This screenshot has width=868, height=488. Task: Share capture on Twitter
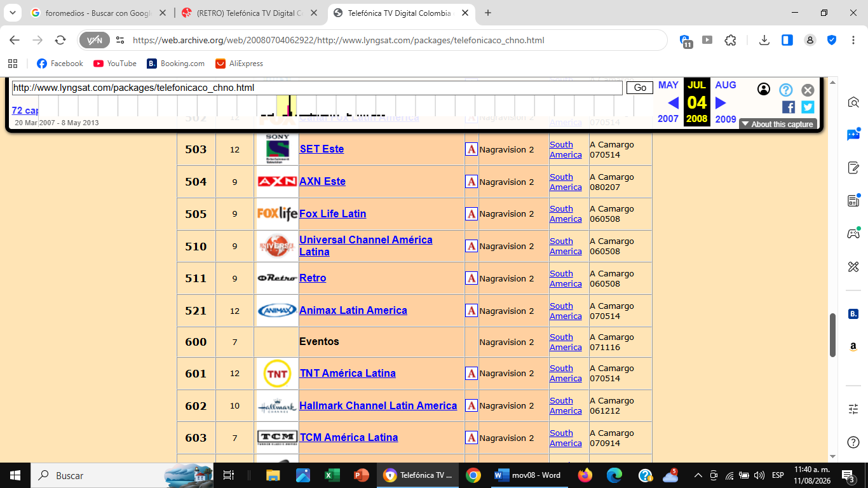point(808,107)
